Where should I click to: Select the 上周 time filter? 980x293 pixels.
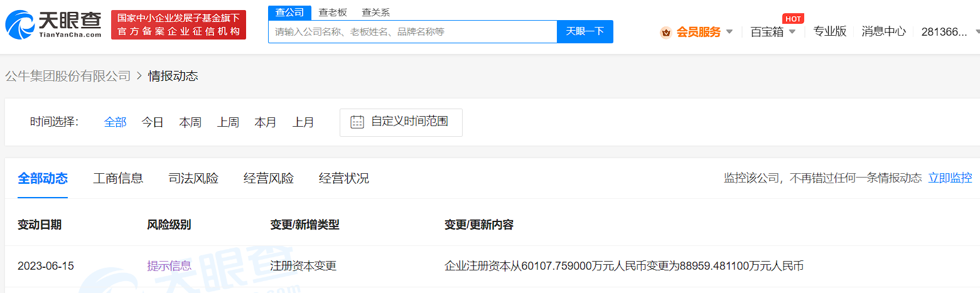pos(228,122)
